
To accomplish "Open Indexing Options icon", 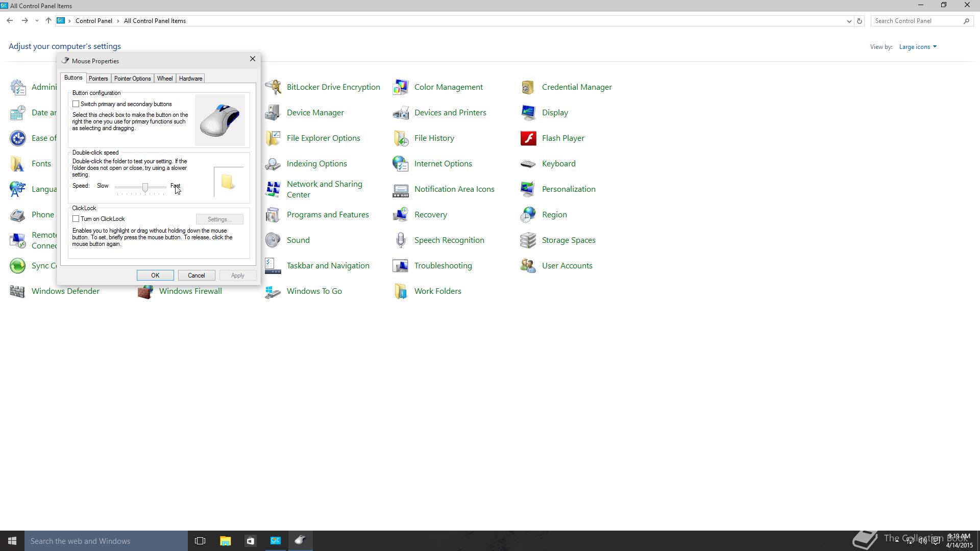I will click(x=273, y=164).
